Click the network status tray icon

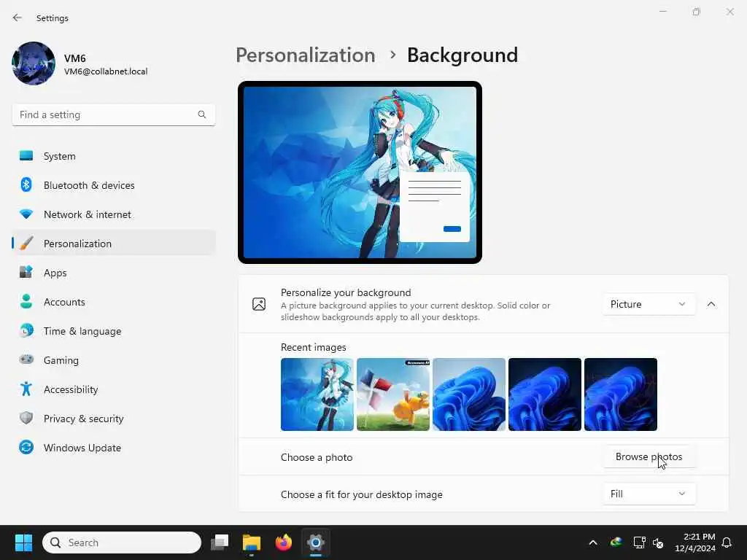point(639,542)
